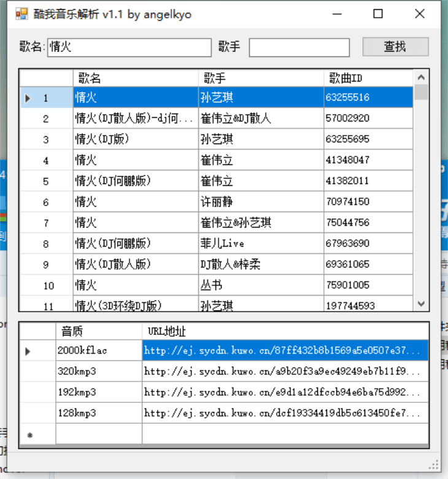Select artist 崔伟立 in row 4
Image resolution: width=448 pixels, height=479 pixels.
click(x=261, y=160)
